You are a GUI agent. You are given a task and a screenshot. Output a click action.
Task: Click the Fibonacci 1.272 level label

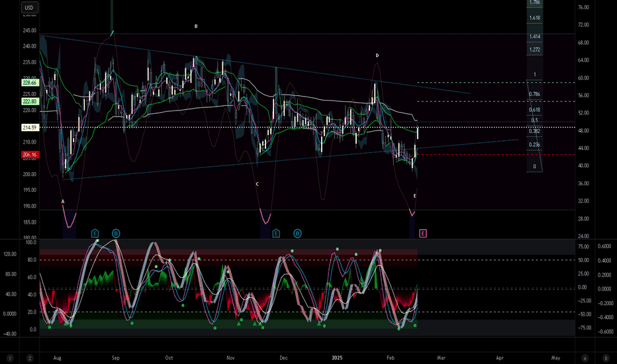click(x=534, y=50)
